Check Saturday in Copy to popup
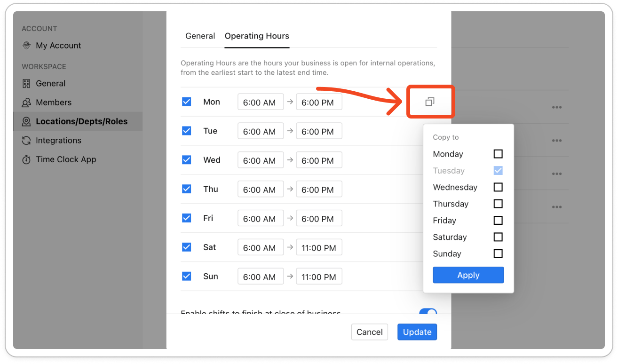Screen dimensions: 618x364 click(498, 237)
